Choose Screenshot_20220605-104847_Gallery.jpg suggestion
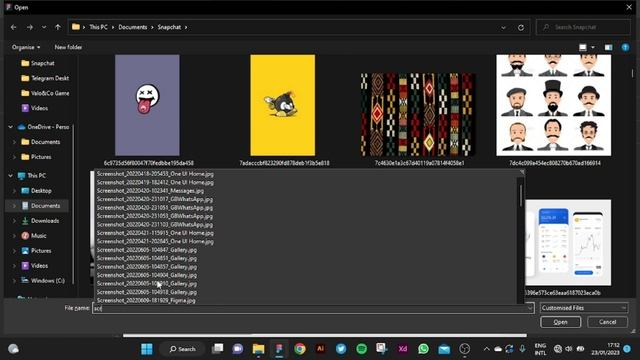640x360 pixels. point(147,250)
